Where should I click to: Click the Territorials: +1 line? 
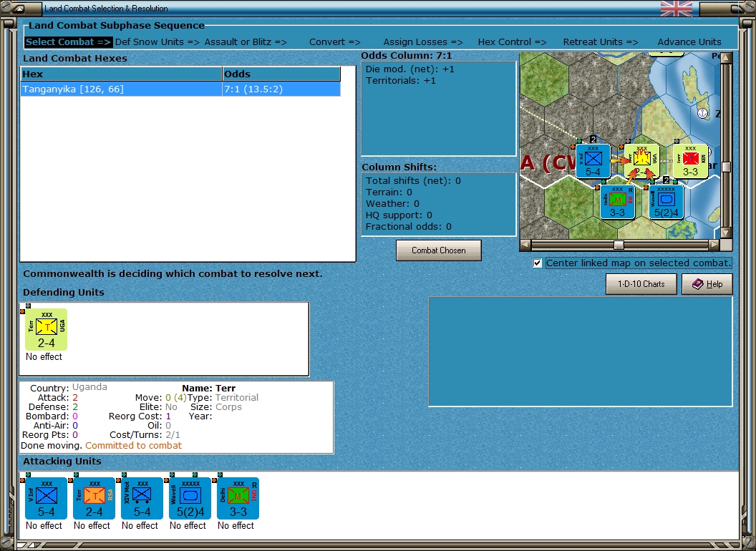point(401,81)
